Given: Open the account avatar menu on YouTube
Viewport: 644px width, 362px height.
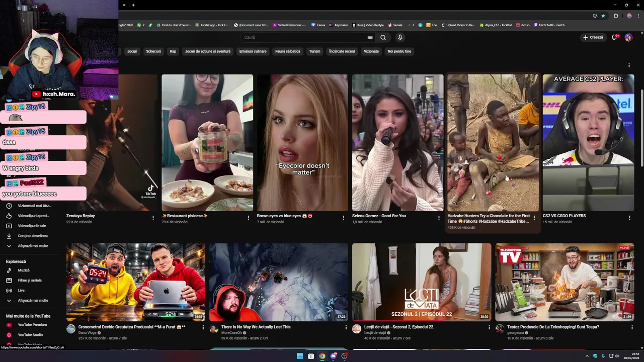Looking at the screenshot, I should point(628,37).
